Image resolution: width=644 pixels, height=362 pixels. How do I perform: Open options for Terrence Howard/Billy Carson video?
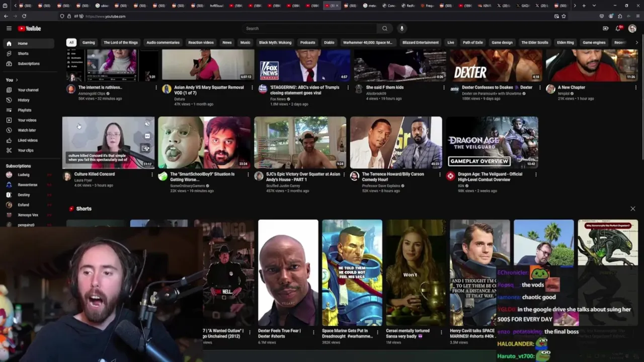point(440,174)
